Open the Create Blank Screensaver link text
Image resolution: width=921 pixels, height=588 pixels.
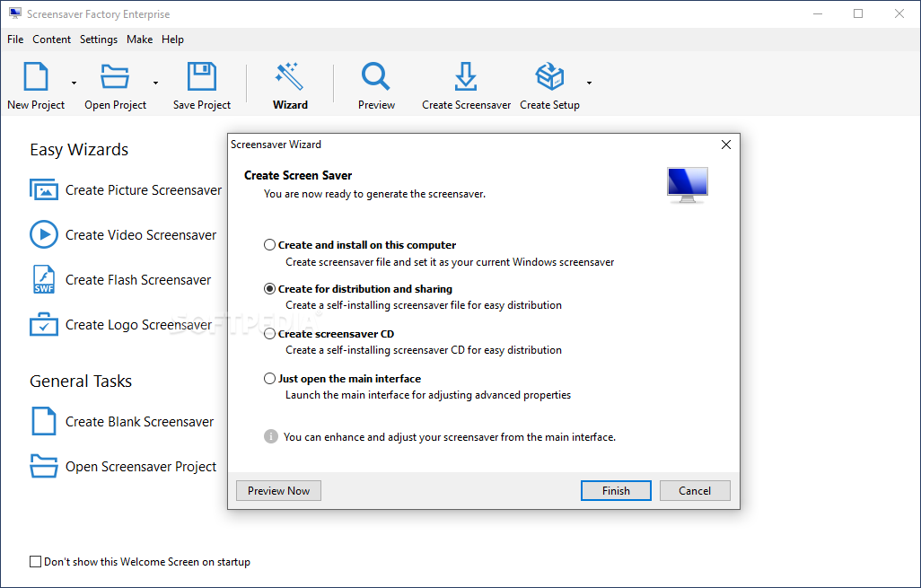coord(140,421)
